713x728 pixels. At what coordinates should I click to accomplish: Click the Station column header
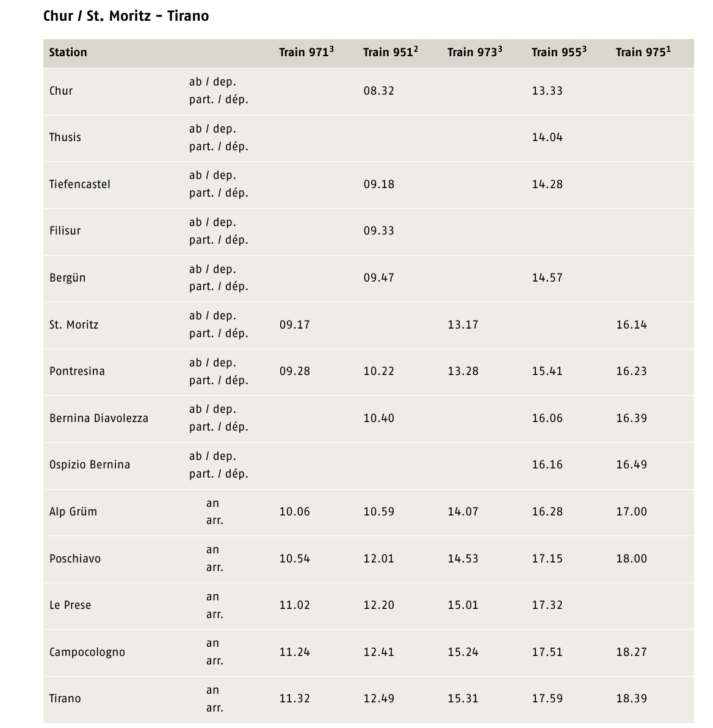pos(68,52)
